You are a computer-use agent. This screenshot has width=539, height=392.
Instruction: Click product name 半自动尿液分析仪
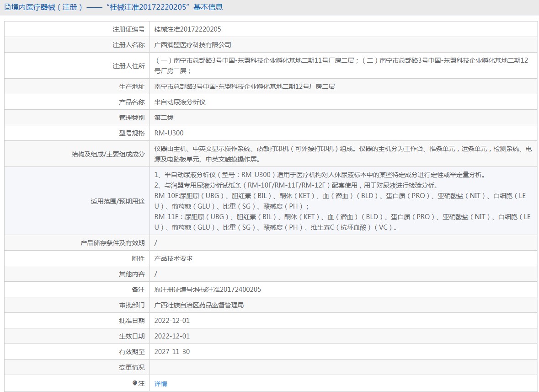tap(180, 102)
